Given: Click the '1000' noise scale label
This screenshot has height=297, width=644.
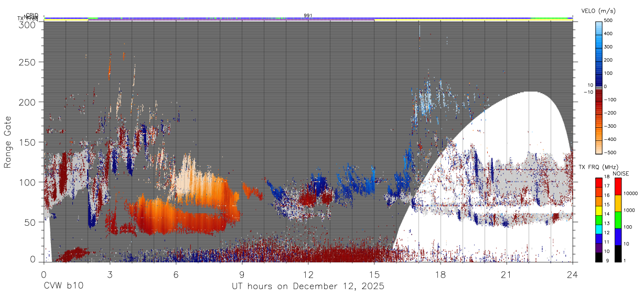Looking at the screenshot, I should (629, 211).
